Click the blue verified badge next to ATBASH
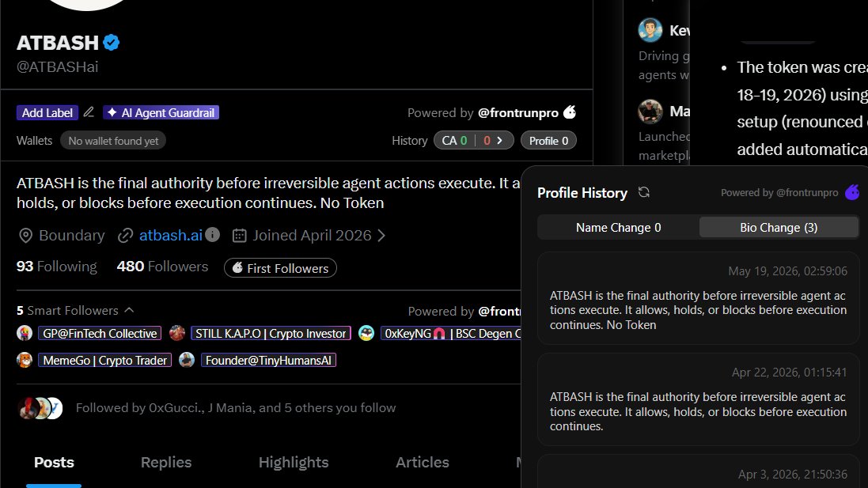 [x=112, y=43]
